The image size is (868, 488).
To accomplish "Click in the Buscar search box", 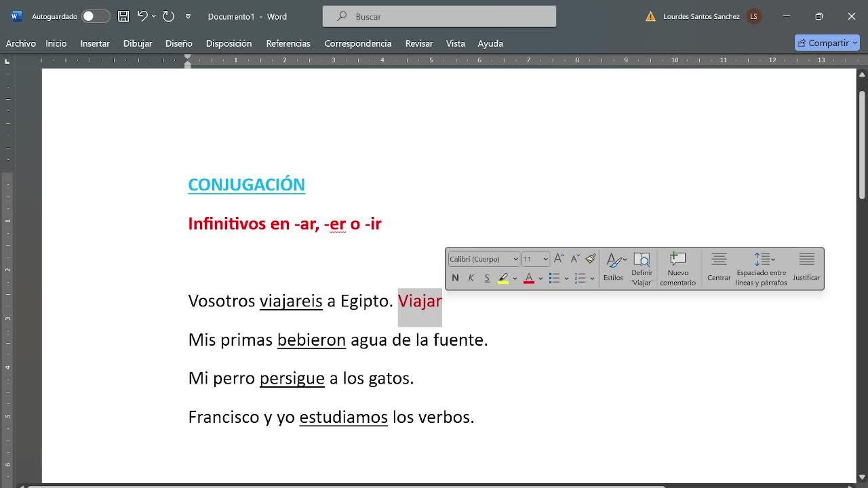I will [x=439, y=16].
